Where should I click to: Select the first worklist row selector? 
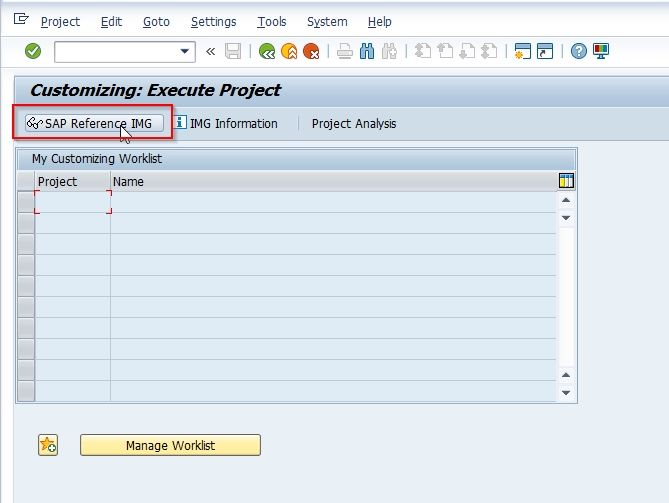tap(26, 202)
